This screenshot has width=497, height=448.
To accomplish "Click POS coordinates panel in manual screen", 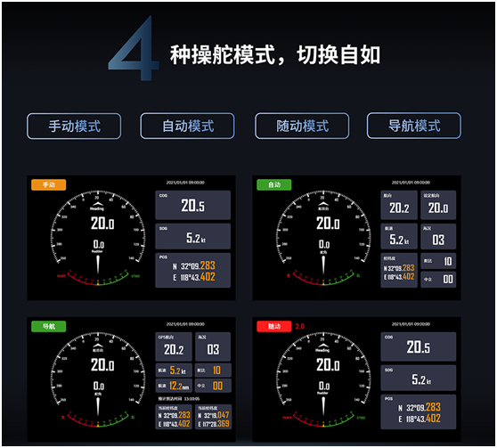I will [192, 270].
